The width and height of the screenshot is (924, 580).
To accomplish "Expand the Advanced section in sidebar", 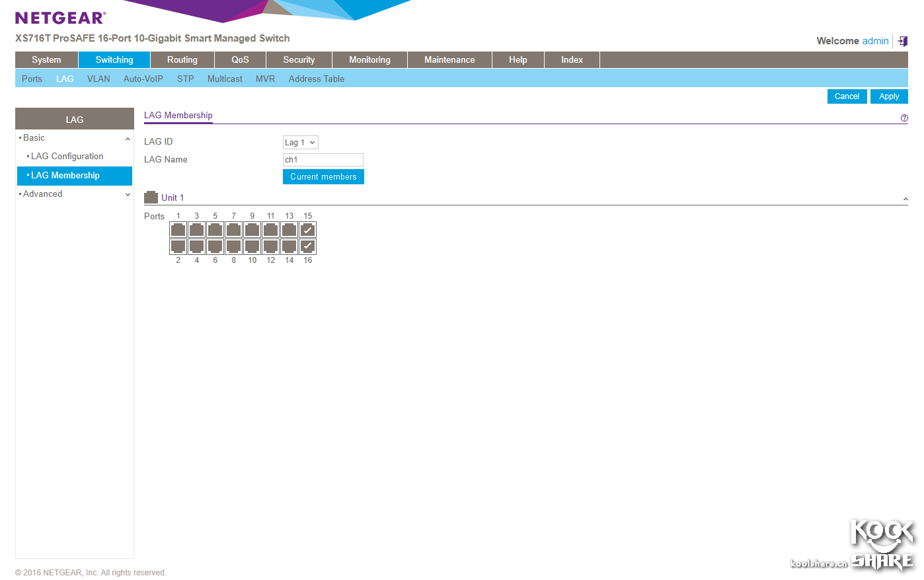I will (x=128, y=194).
